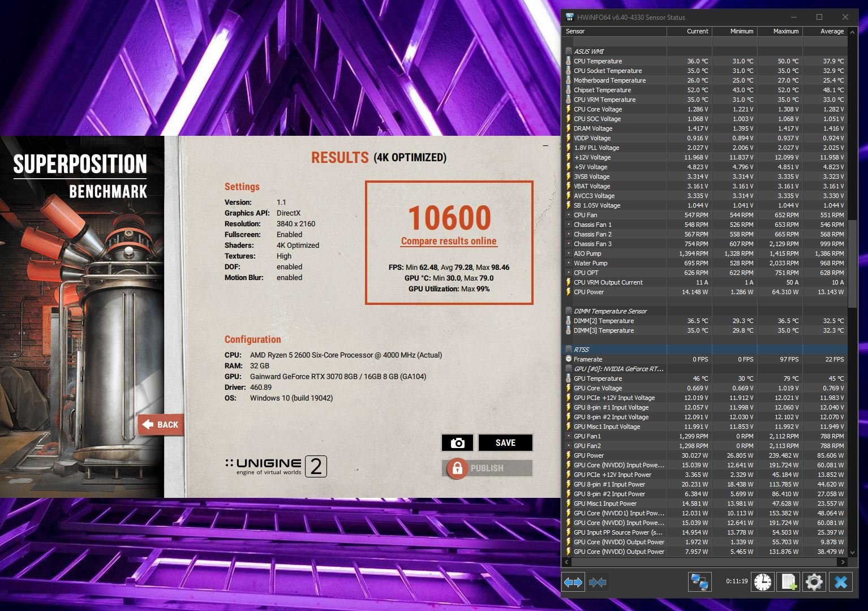868x611 pixels.
Task: Click the vertical scrollbar down arrow in HWiNFO
Action: [x=852, y=553]
